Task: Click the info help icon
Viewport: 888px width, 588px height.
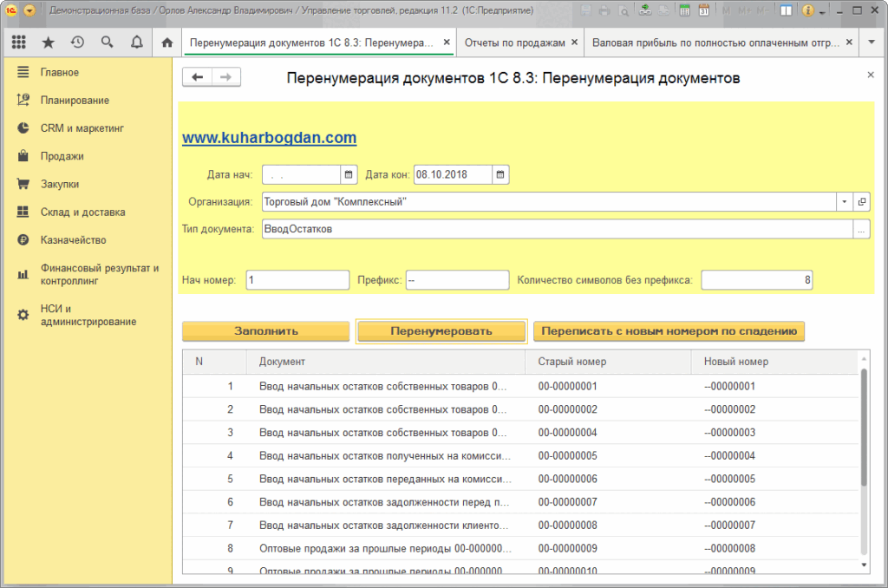Action: [808, 11]
